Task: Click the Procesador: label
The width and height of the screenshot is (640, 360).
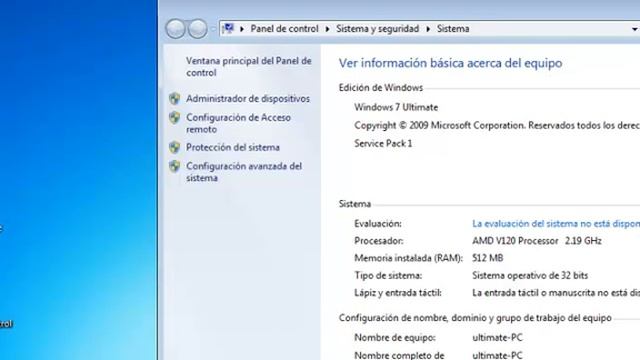Action: click(x=378, y=241)
